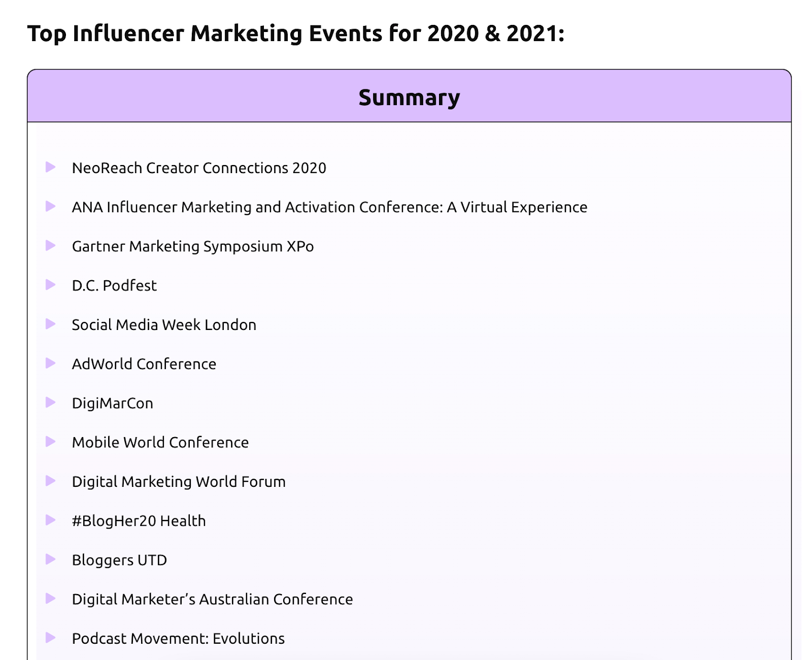Jump to D.C. Podfest section
Screen dimensions: 812x660
114,285
